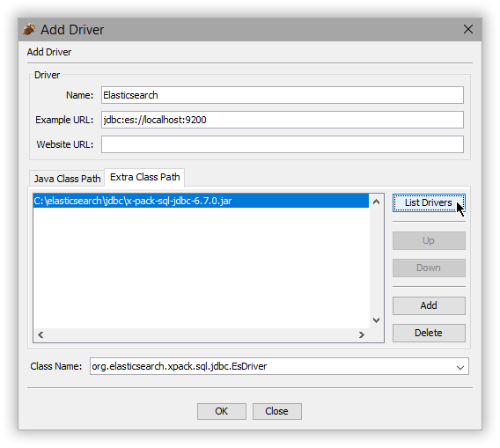Click the class path list's scroll right arrow
The height and width of the screenshot is (448, 500).
tap(361, 334)
